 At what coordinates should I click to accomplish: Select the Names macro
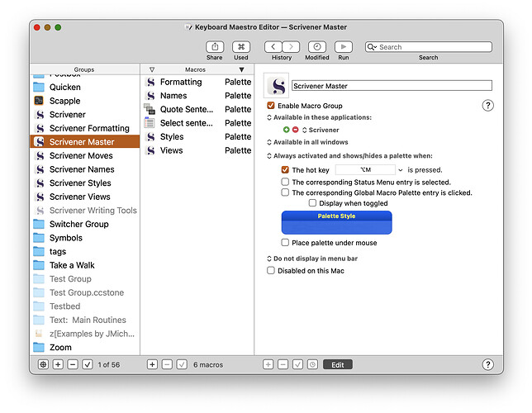click(x=197, y=95)
